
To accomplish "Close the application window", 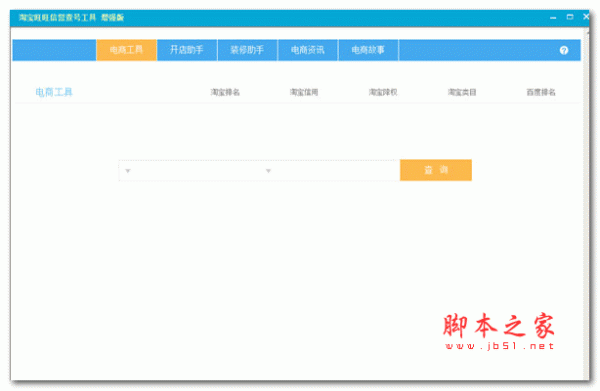I will pyautogui.click(x=586, y=16).
